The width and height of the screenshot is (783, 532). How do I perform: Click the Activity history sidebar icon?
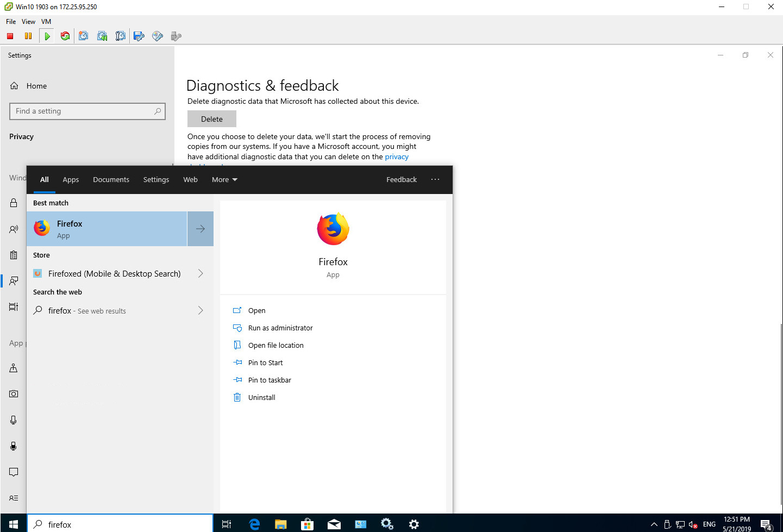14,307
